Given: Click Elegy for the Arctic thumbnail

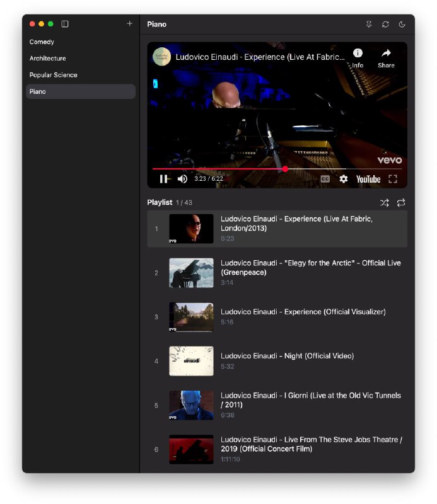Looking at the screenshot, I should [x=191, y=273].
